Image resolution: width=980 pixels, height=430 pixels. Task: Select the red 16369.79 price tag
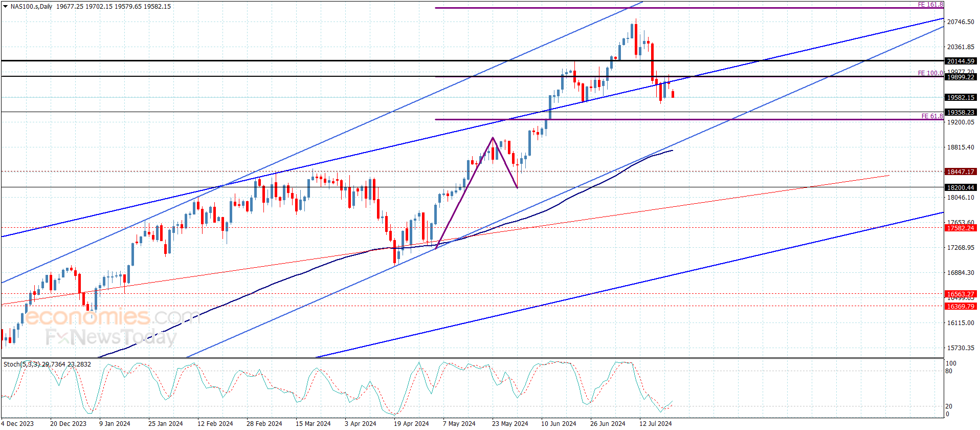coord(961,306)
